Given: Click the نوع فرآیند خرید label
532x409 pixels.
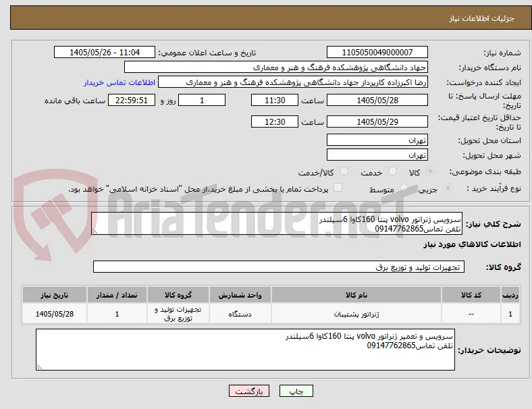Looking at the screenshot, I should (494, 188).
